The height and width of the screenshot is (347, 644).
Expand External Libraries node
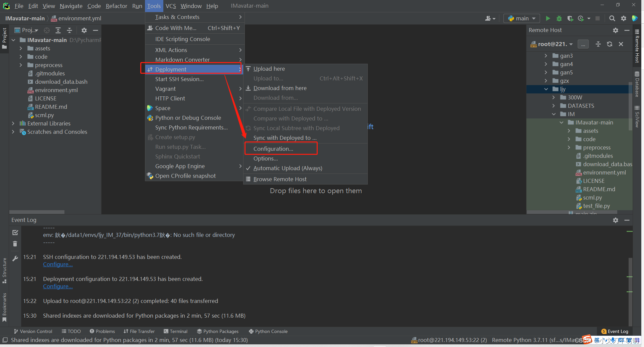click(13, 123)
